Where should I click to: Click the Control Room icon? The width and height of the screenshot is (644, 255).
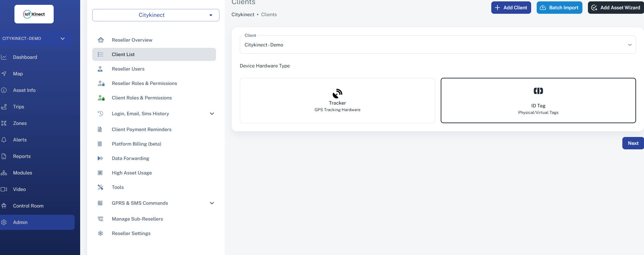pyautogui.click(x=4, y=206)
